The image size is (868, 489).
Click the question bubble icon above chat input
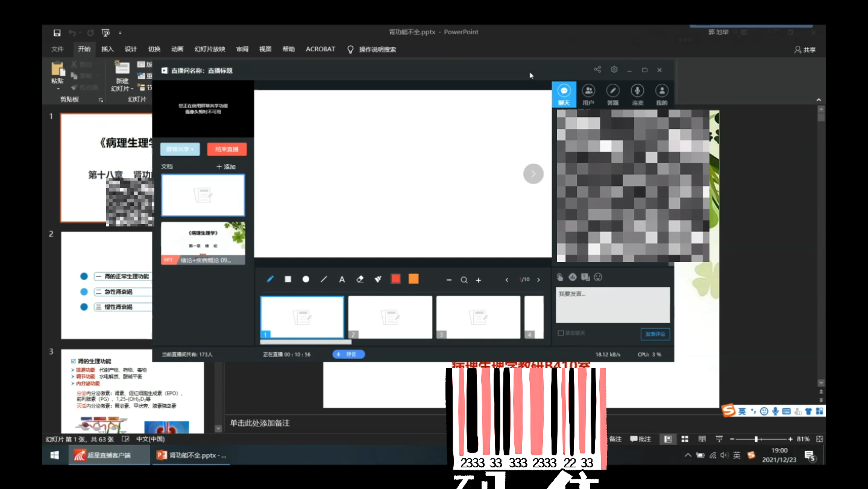(x=585, y=277)
